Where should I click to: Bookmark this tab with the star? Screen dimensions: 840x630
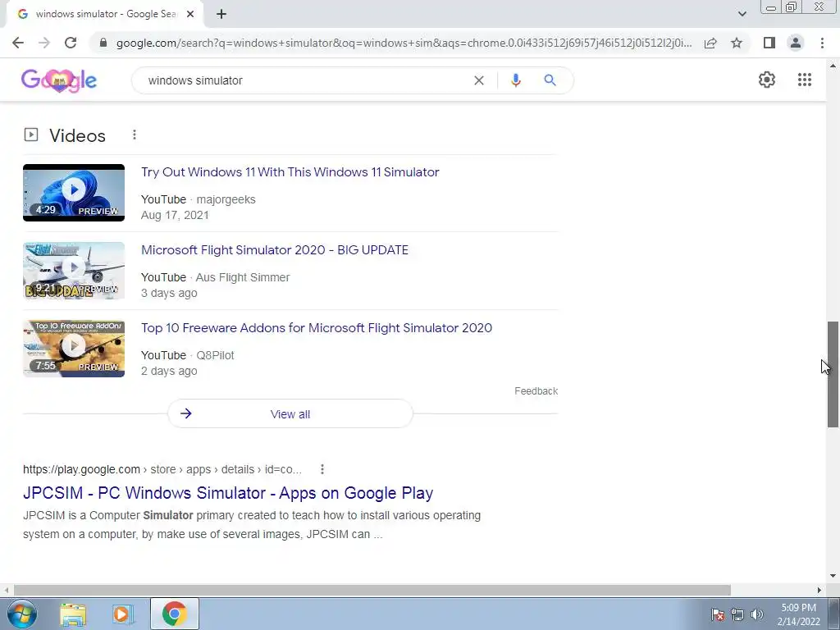[737, 43]
